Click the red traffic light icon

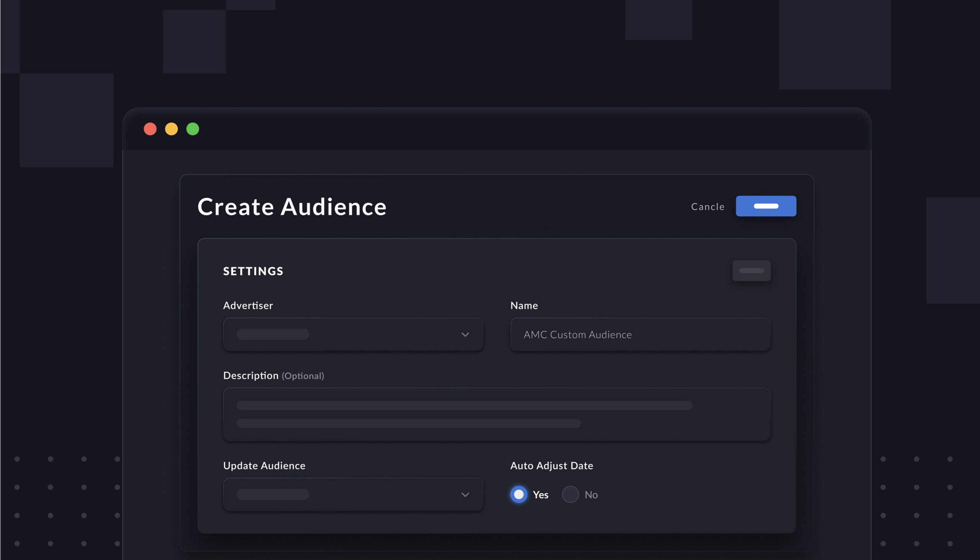[x=150, y=129]
